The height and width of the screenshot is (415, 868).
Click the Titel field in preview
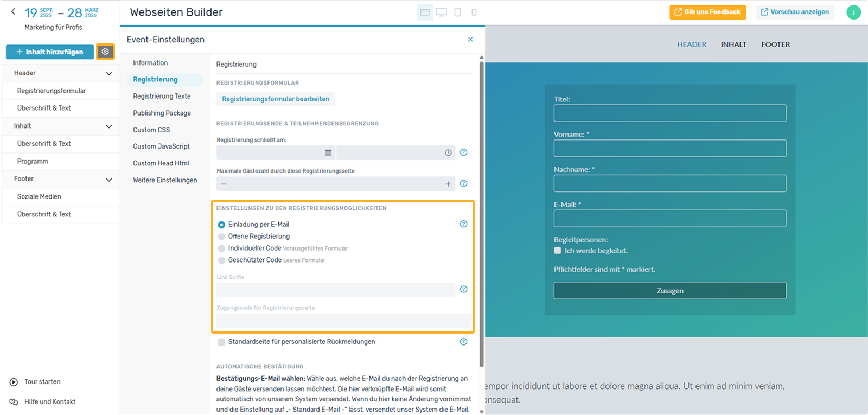(x=670, y=113)
